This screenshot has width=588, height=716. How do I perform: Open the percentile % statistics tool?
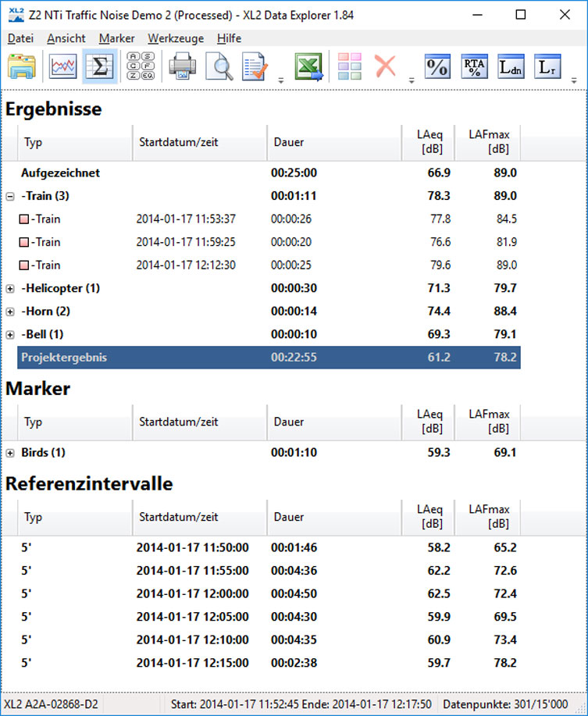(x=437, y=67)
